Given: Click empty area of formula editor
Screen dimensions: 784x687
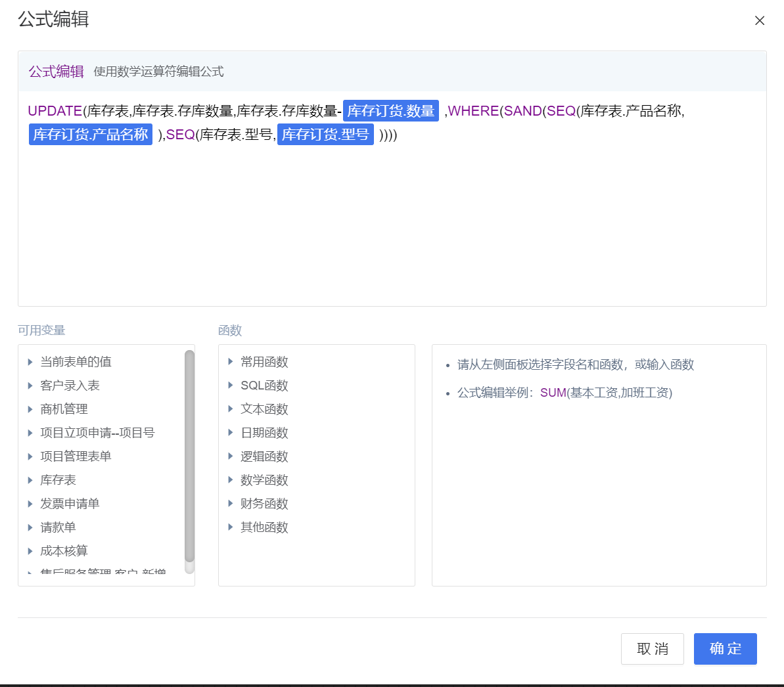Looking at the screenshot, I should pyautogui.click(x=392, y=225).
